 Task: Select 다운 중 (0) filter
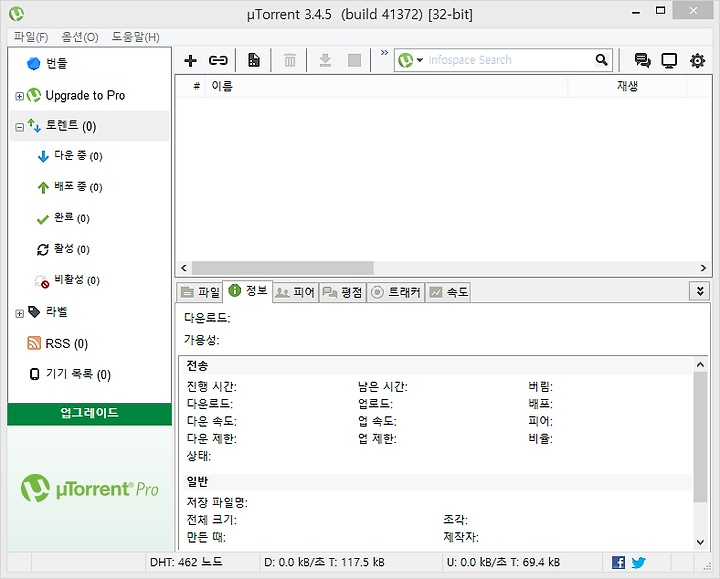78,156
